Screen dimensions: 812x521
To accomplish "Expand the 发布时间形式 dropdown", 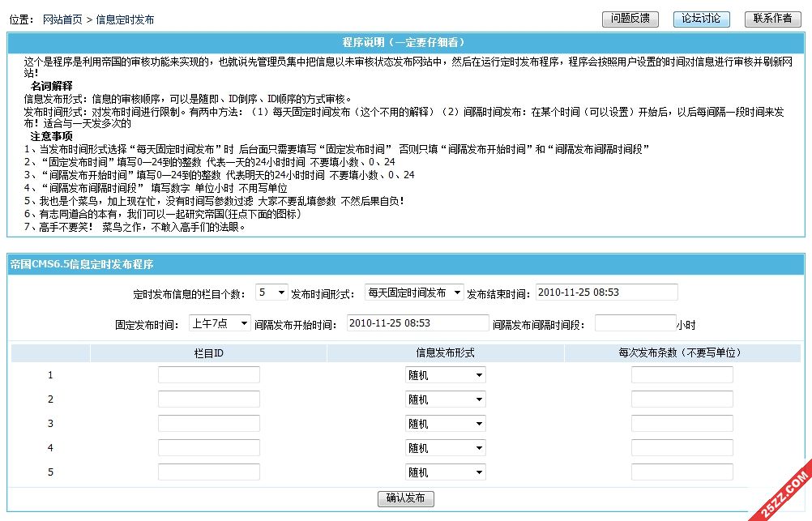I will click(414, 293).
